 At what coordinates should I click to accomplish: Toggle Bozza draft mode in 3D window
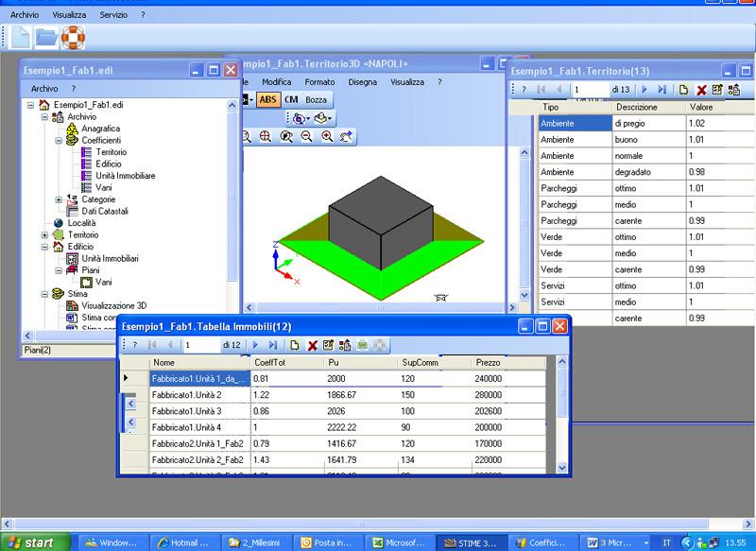point(316,99)
